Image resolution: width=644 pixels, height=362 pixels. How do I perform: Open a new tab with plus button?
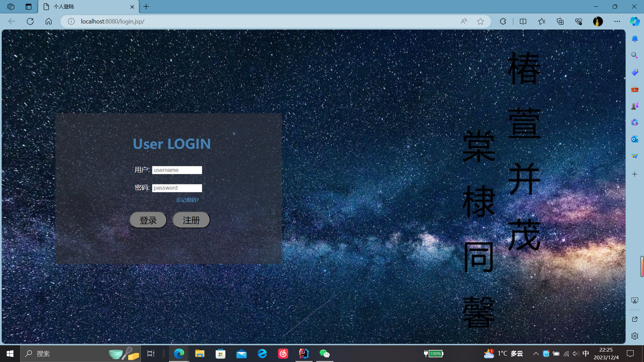point(146,7)
